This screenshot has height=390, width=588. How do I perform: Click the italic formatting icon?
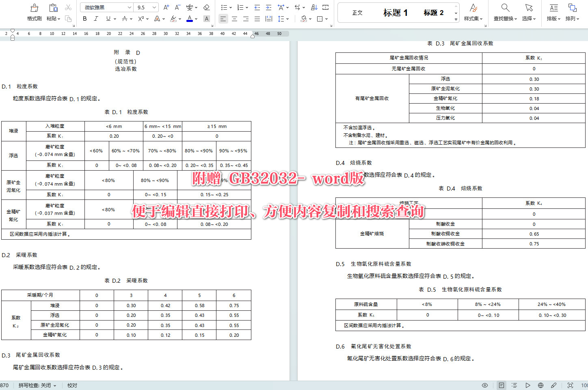pyautogui.click(x=96, y=19)
